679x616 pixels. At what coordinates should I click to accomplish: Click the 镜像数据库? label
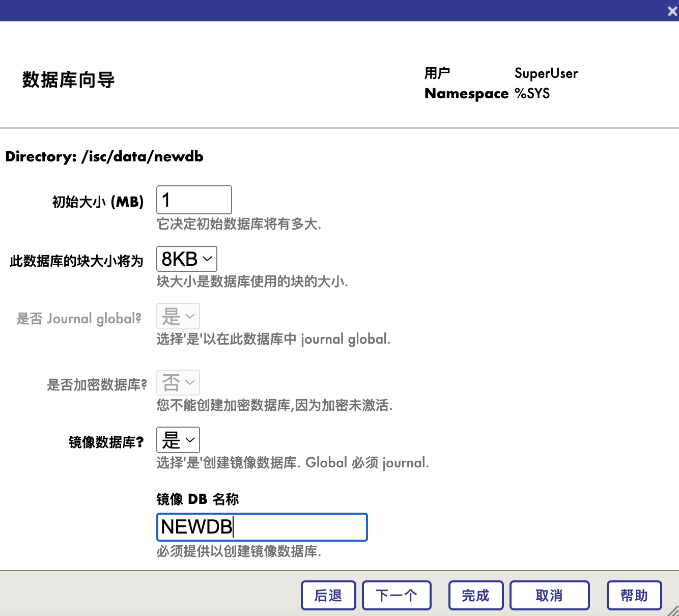(x=106, y=442)
